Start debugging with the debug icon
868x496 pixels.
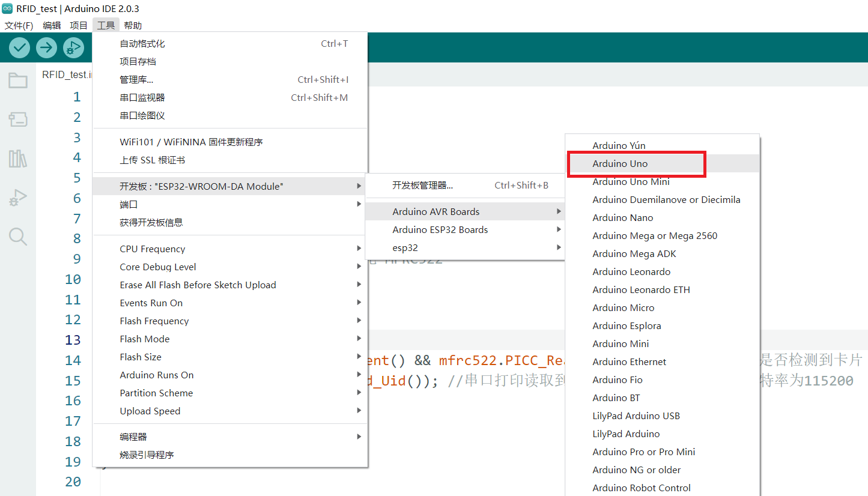click(73, 47)
